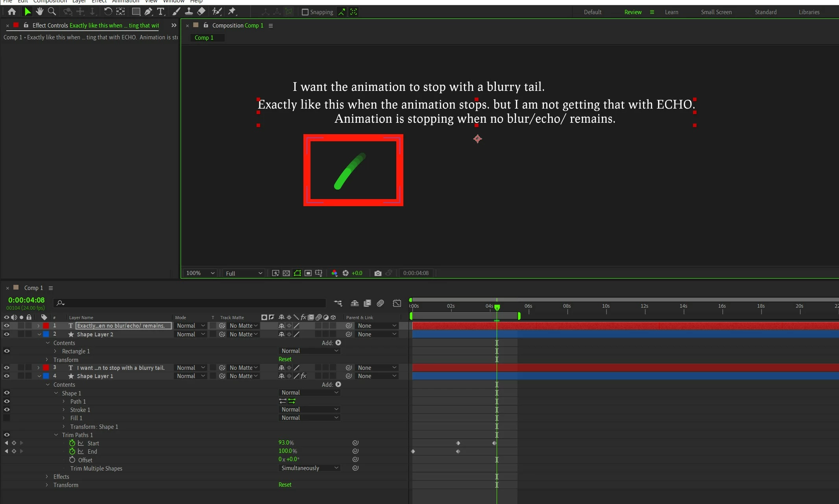Reset Shape Layer 1 Transform

[285, 485]
